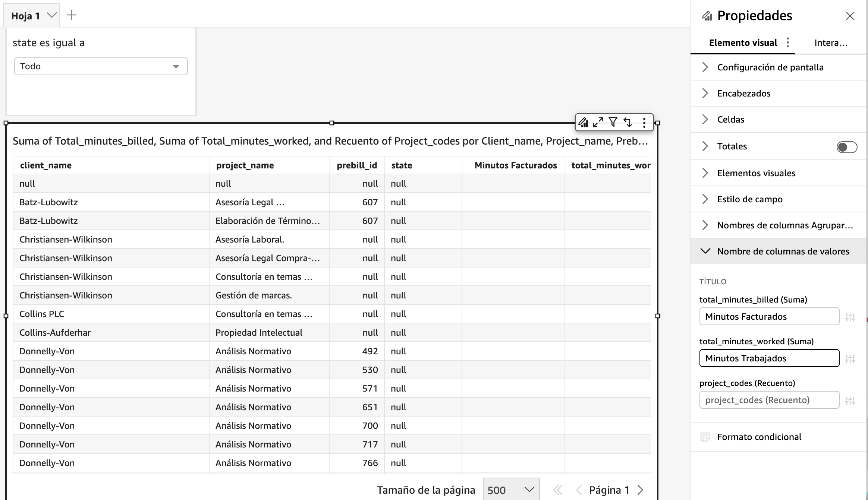Open Elemento visual tab options menu
The height and width of the screenshot is (500, 868).
[788, 42]
